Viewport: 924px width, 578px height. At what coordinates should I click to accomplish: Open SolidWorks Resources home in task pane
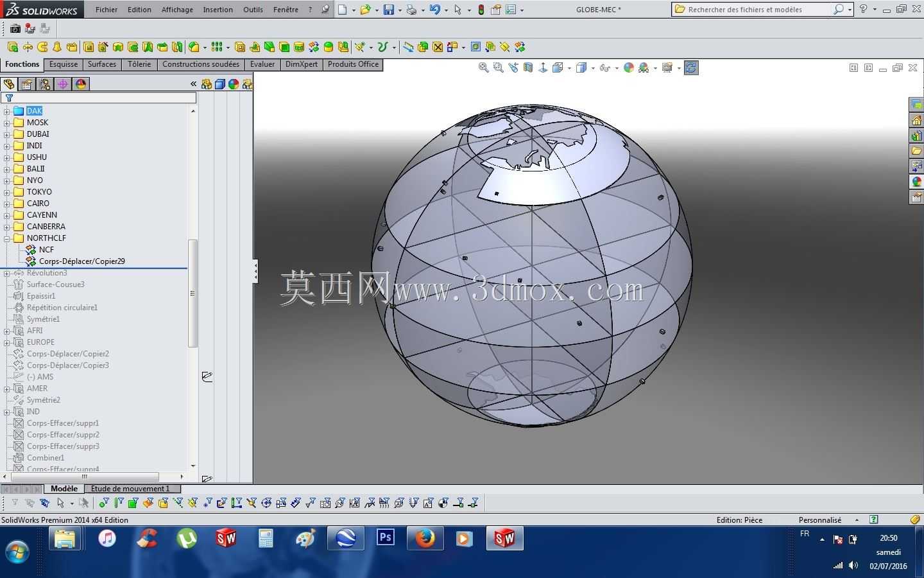pyautogui.click(x=916, y=120)
